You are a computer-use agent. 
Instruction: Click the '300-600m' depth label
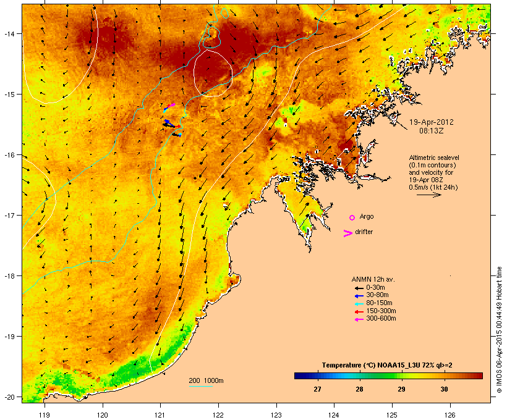(x=381, y=319)
